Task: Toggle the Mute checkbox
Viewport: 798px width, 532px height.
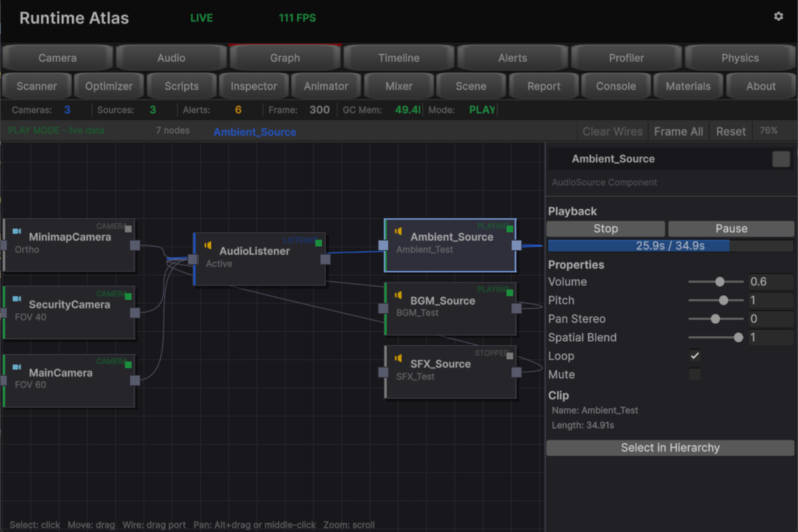Action: click(694, 374)
